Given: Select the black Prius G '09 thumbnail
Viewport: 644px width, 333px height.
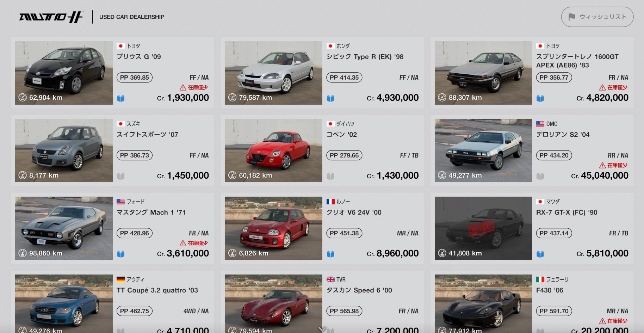Looking at the screenshot, I should pos(64,73).
